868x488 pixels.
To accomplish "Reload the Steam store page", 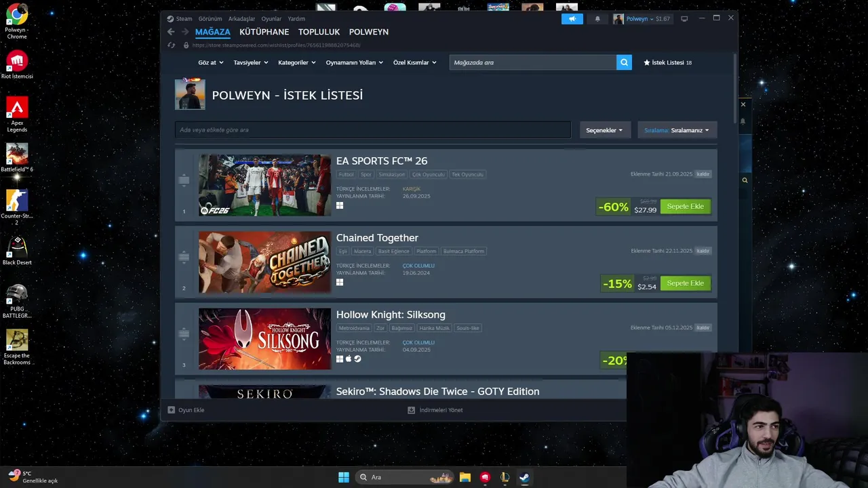I will click(172, 45).
